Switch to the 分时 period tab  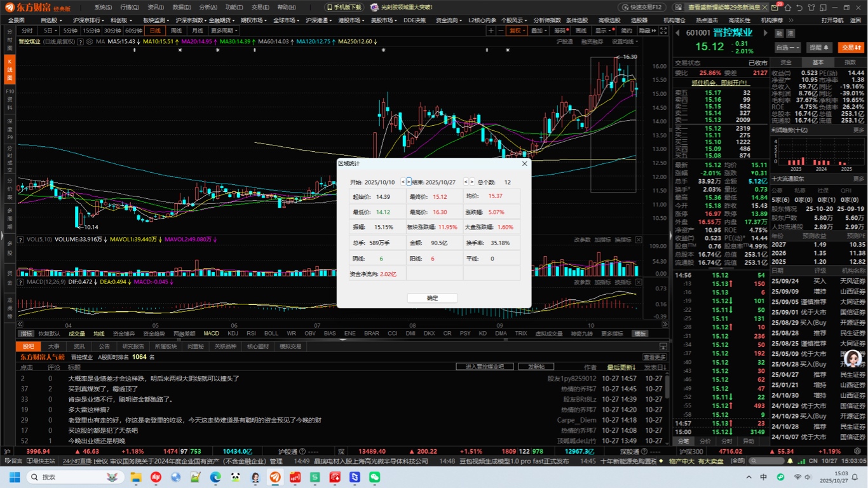[27, 30]
